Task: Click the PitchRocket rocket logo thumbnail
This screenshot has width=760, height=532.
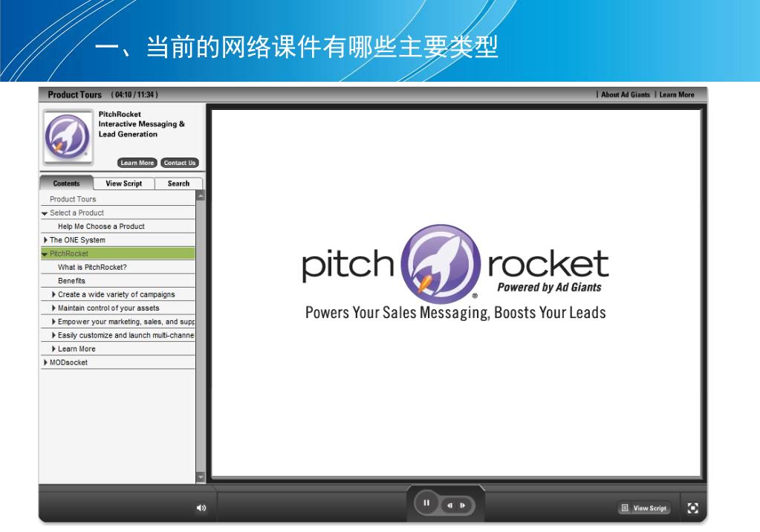Action: (x=68, y=137)
